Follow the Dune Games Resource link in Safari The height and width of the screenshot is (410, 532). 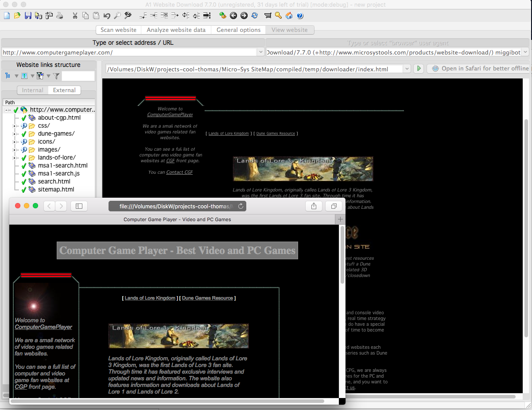[207, 298]
